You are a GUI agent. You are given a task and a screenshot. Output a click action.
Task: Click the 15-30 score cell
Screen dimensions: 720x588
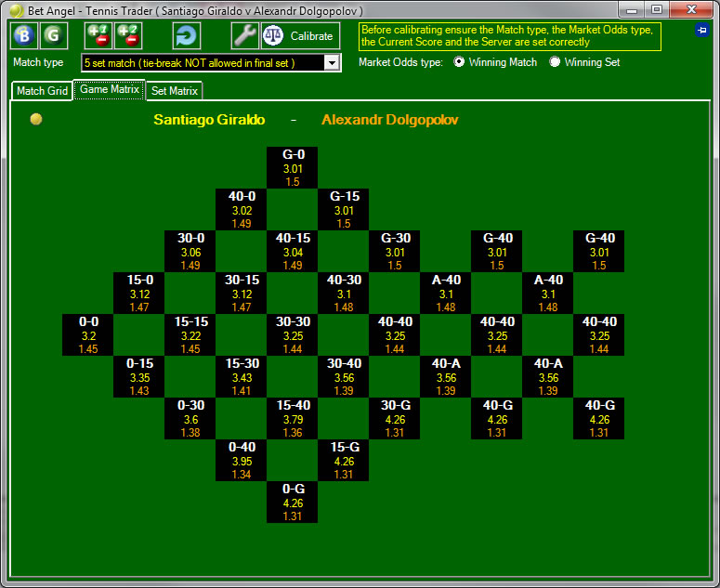tap(241, 376)
